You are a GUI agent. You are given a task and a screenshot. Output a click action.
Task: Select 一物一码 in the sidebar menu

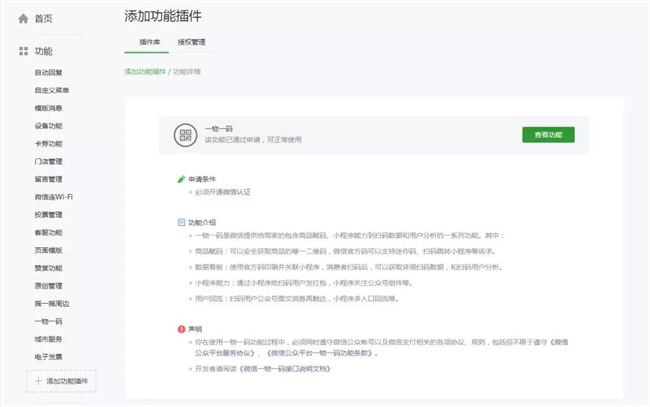[49, 321]
